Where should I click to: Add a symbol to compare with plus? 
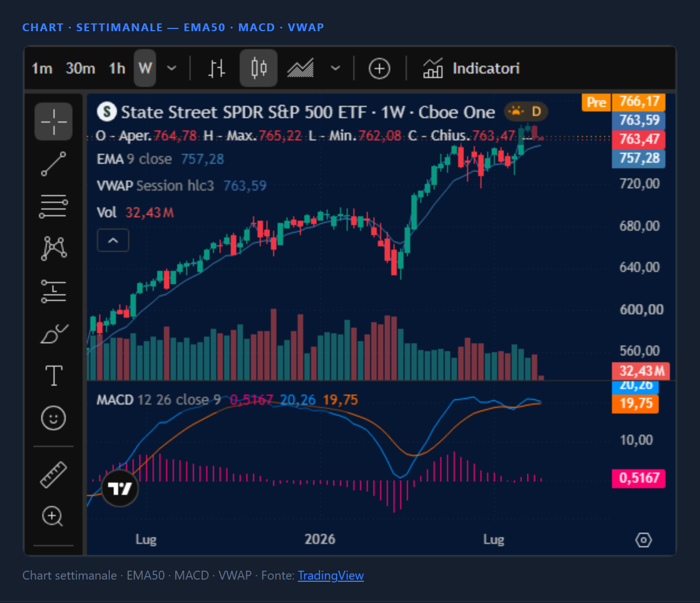[x=380, y=69]
